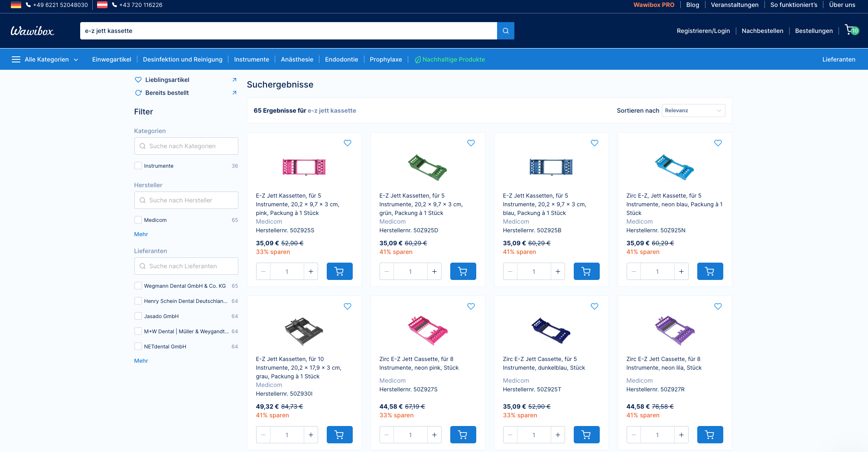Screen dimensions: 868x452
Task: Click quantity field of dunkelblau cassette 50Z925T
Action: click(x=534, y=435)
